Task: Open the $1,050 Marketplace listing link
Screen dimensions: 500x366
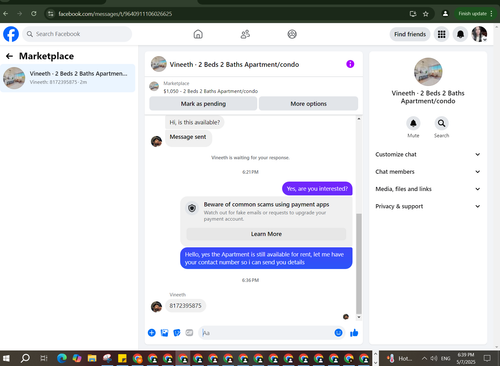Action: [210, 91]
